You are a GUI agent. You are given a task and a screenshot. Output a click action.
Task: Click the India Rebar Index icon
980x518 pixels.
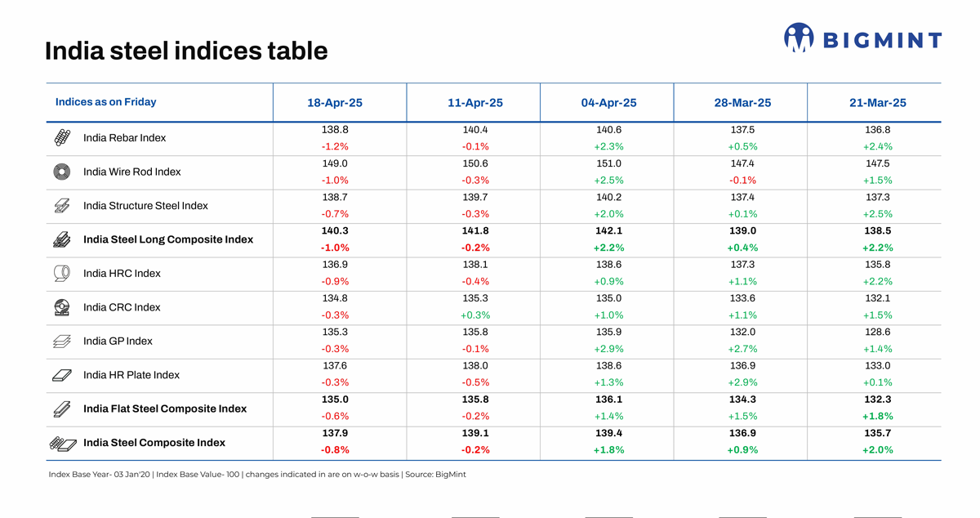pos(62,138)
